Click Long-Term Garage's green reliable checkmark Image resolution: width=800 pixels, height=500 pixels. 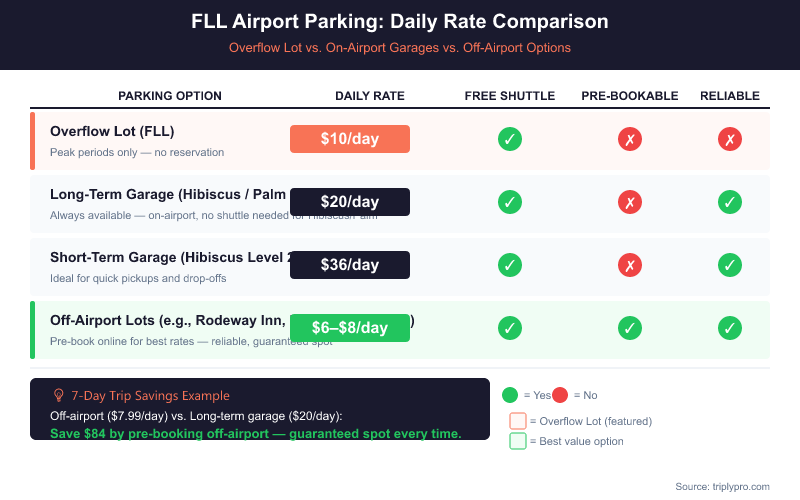point(730,202)
